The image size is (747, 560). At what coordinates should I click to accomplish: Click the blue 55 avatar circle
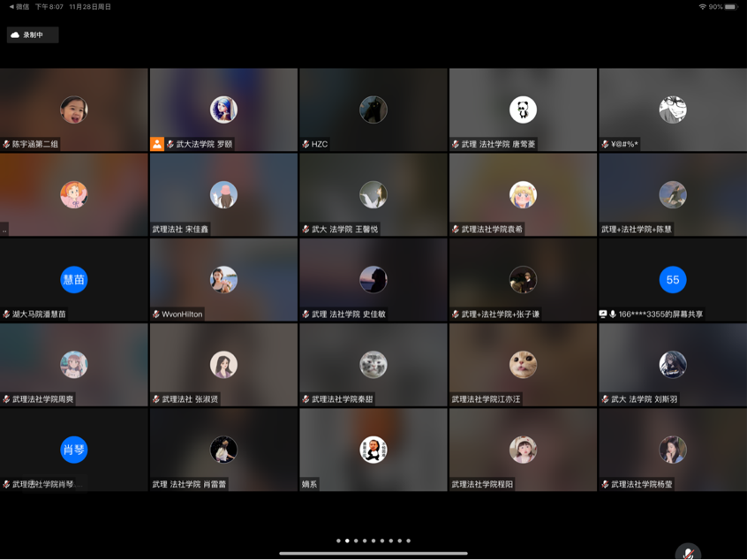point(672,279)
